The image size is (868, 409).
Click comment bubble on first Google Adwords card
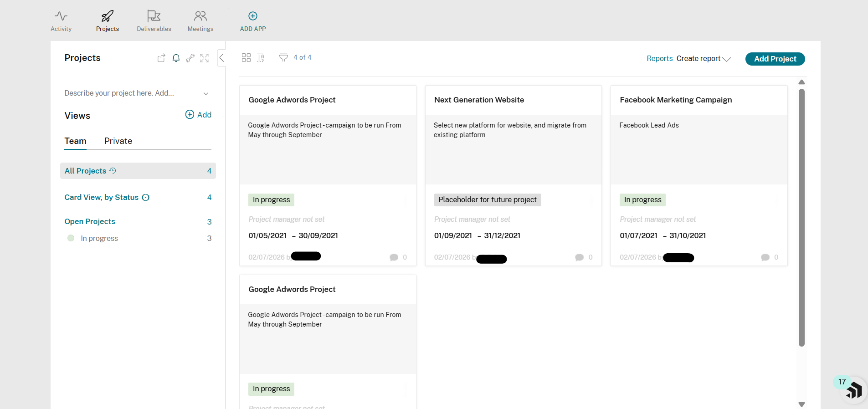(394, 257)
